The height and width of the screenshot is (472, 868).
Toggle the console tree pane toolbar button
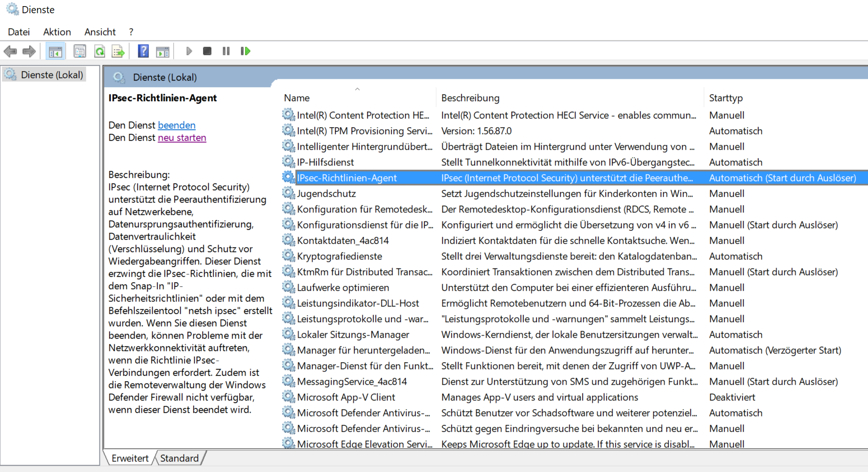(x=55, y=51)
